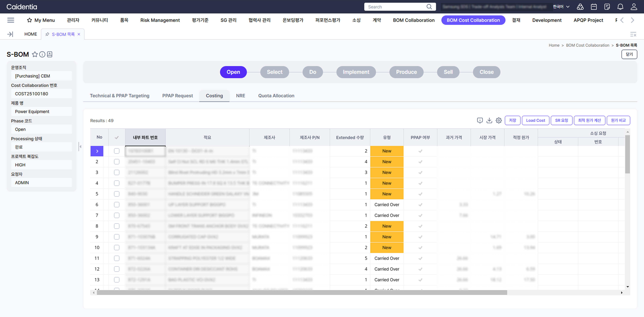Favorite S-BOM page with star icon
This screenshot has width=644, height=317.
point(35,54)
